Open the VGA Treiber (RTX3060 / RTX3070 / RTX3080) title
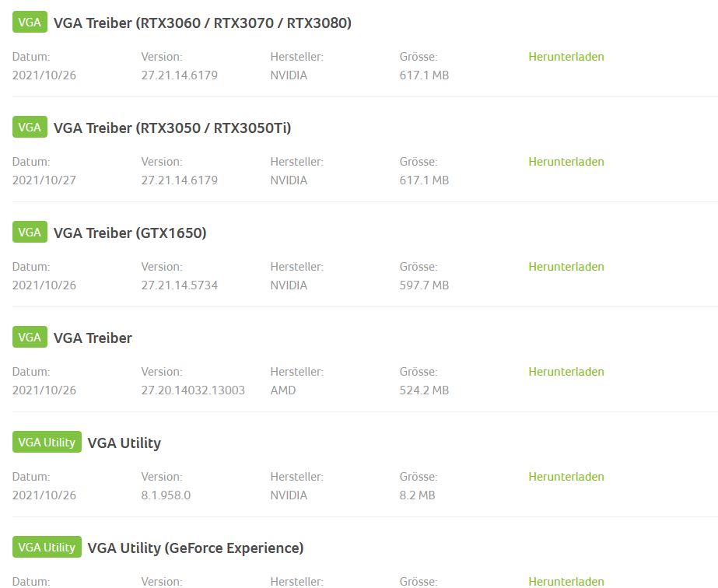Screen dimensions: 718x588 click(202, 23)
